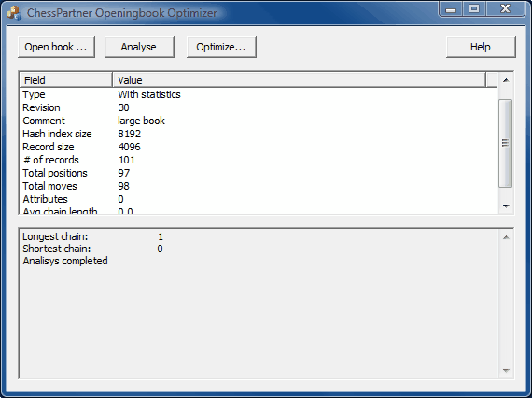532x398 pixels.
Task: Select the Comment row
Action: click(x=259, y=121)
